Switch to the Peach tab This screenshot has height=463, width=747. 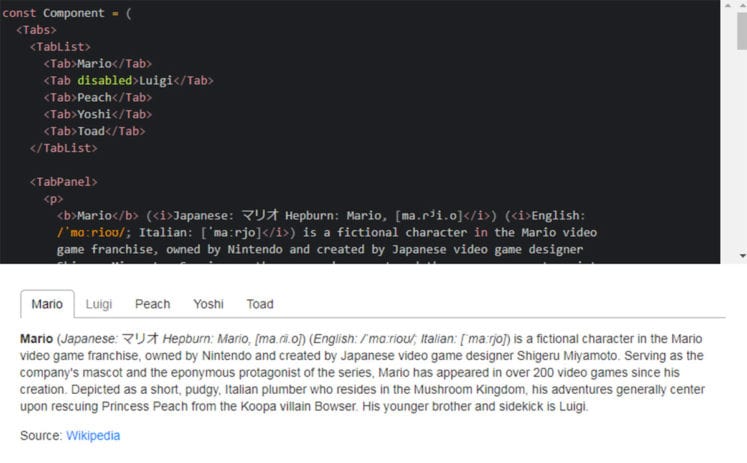coord(152,304)
